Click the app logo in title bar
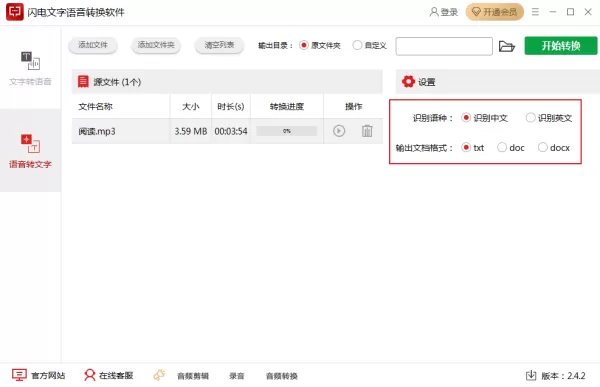The height and width of the screenshot is (387, 600). (x=15, y=12)
